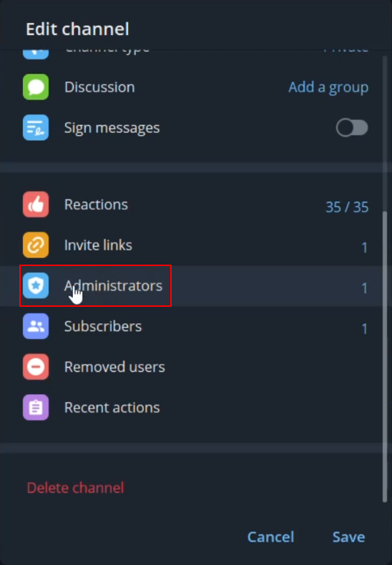Click the green Discussion chat bubble icon

36,87
